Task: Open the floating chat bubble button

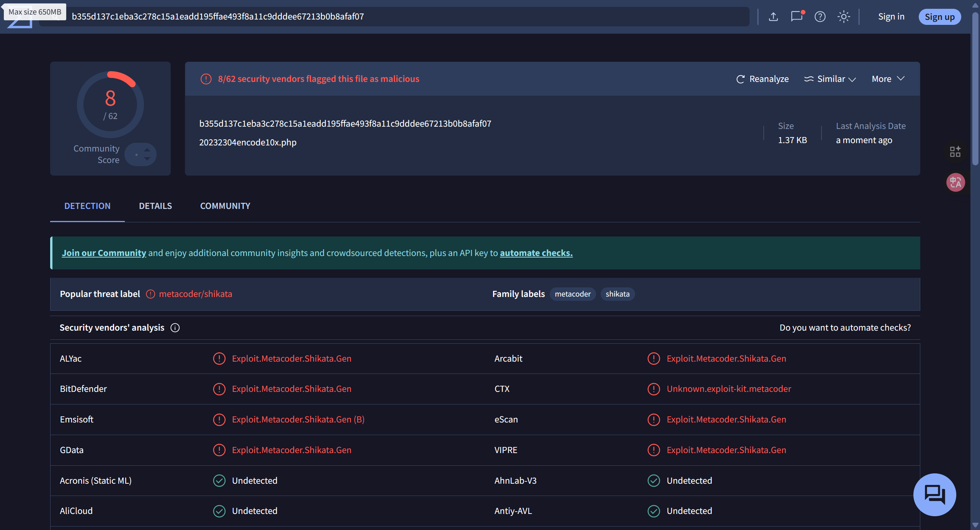Action: (934, 494)
